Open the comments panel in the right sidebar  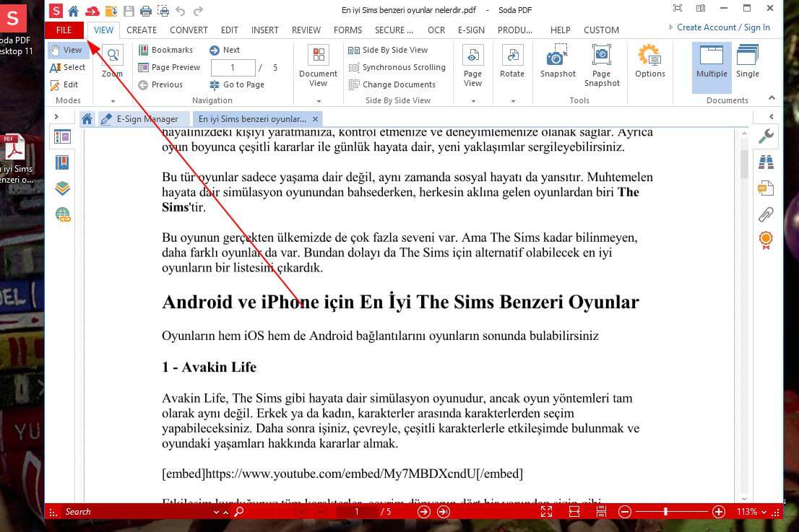tap(766, 188)
